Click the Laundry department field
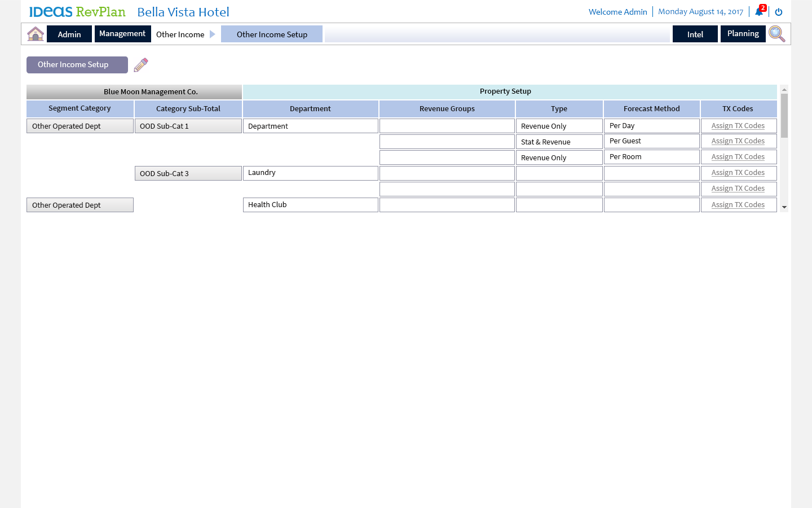The height and width of the screenshot is (508, 812). pyautogui.click(x=310, y=173)
